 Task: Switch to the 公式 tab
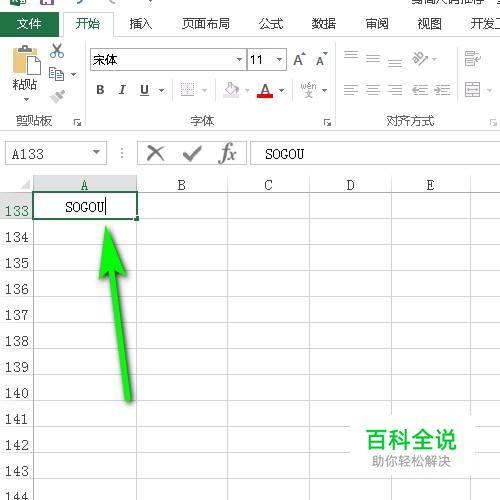[271, 24]
